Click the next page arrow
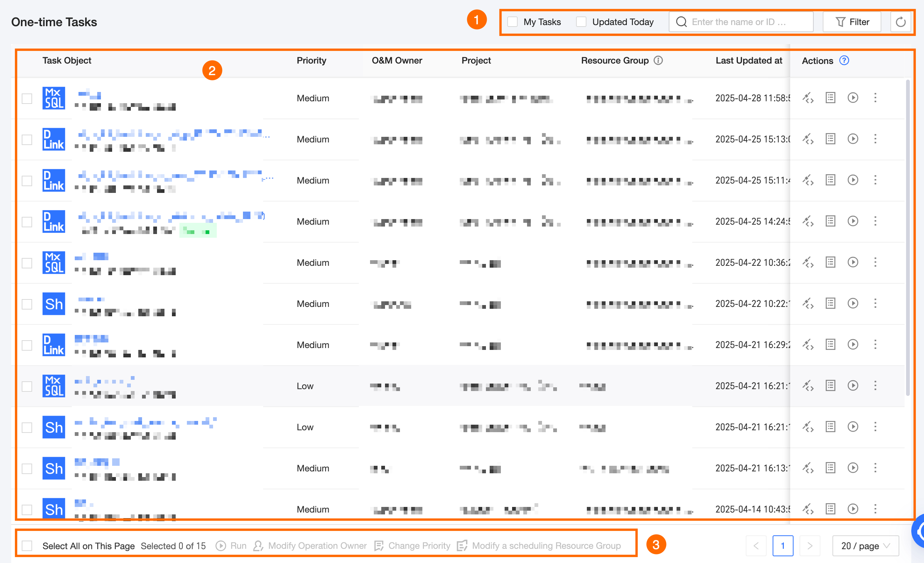 pos(809,546)
